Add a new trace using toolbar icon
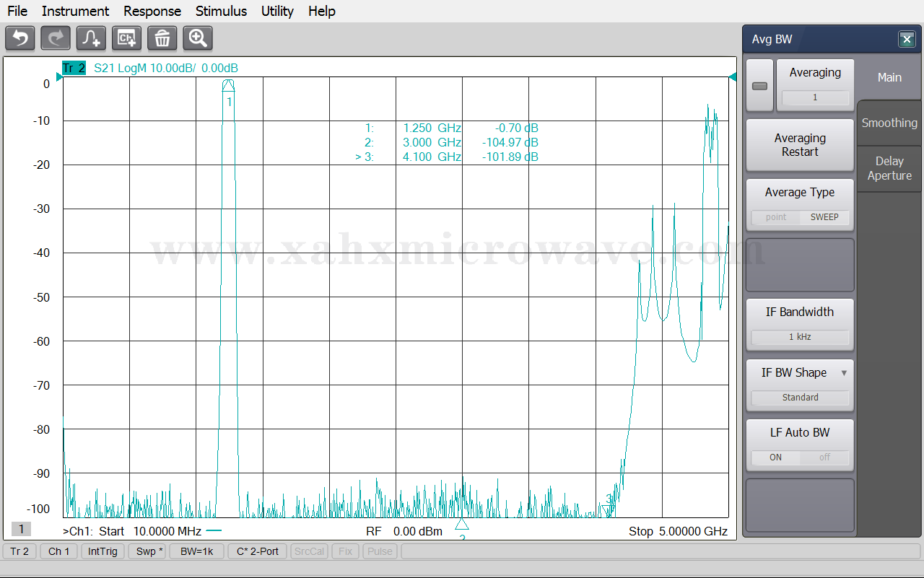 tap(91, 38)
